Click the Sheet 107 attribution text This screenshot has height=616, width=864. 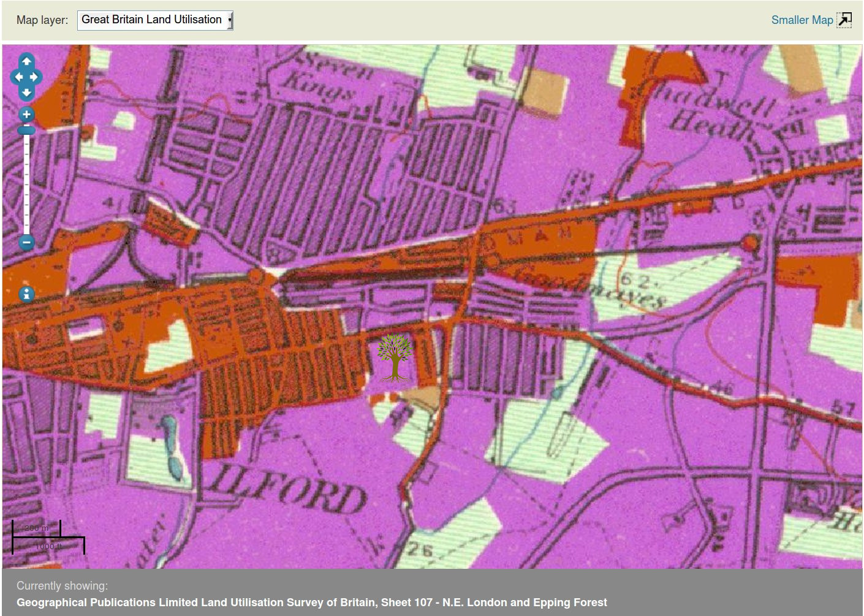pyautogui.click(x=311, y=603)
